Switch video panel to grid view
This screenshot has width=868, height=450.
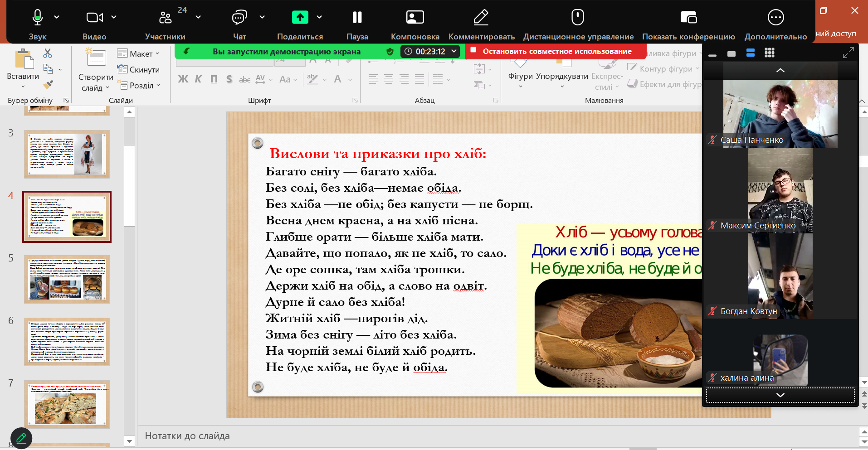769,53
